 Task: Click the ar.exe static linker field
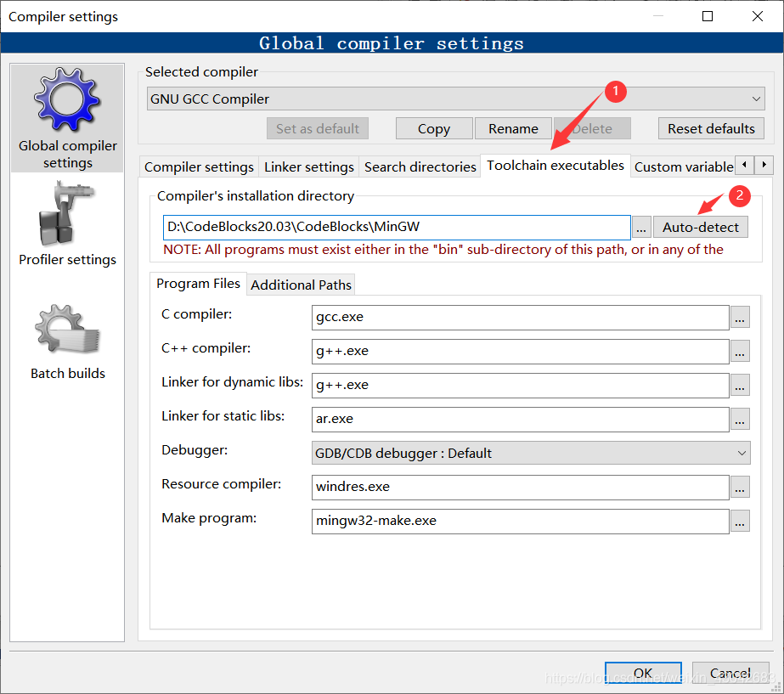[520, 419]
